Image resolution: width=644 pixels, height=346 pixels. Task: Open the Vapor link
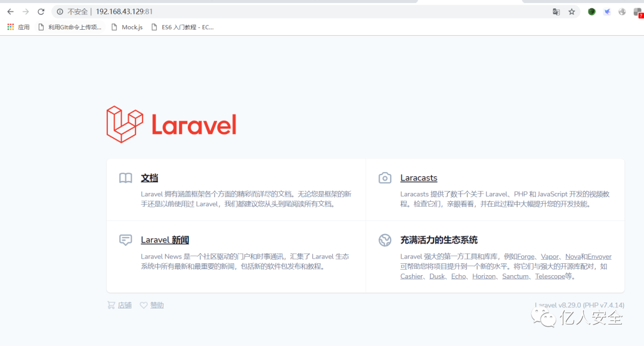tap(550, 257)
